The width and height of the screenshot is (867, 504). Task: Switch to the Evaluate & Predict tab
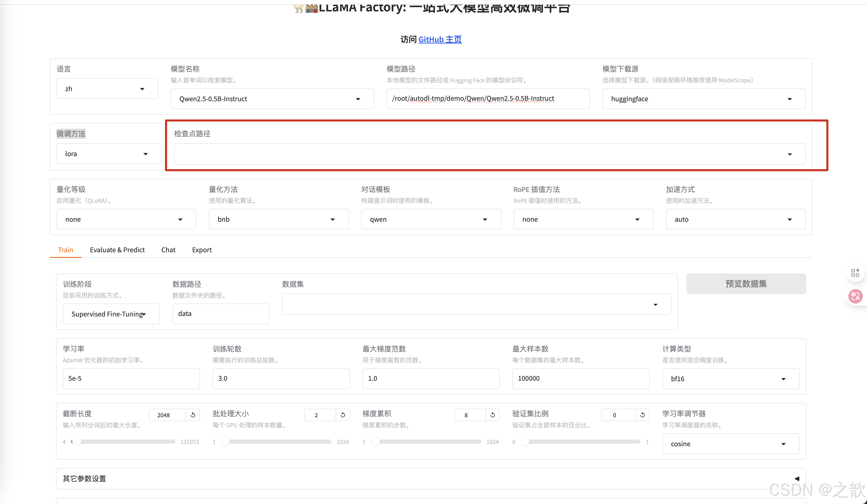117,250
